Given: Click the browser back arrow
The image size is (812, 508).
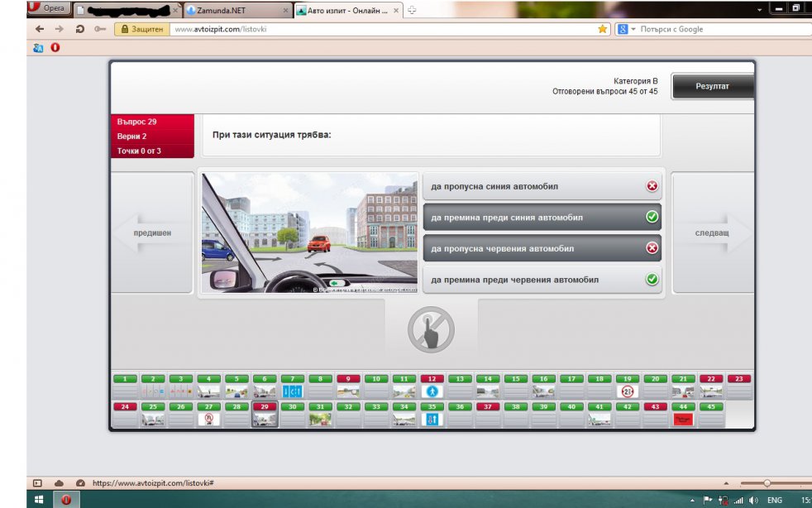Looking at the screenshot, I should click(39, 29).
